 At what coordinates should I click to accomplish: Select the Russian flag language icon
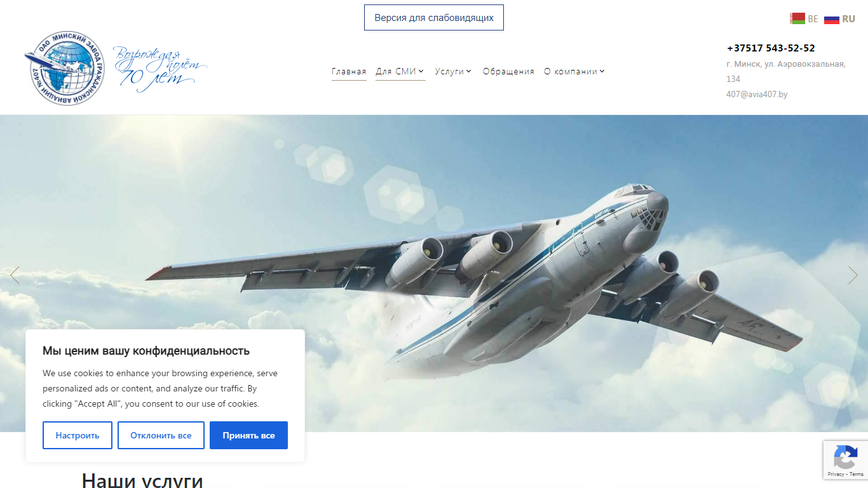point(832,19)
